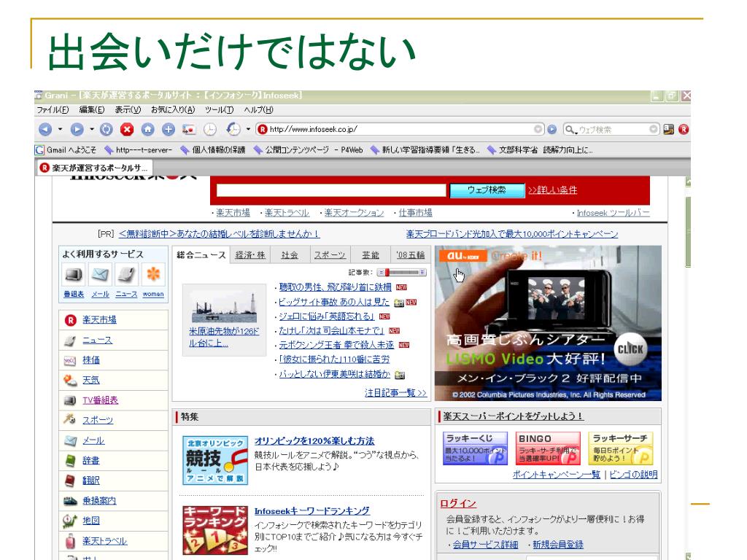
Task: Click the 記事数 slider plus end button
Action: click(422, 273)
